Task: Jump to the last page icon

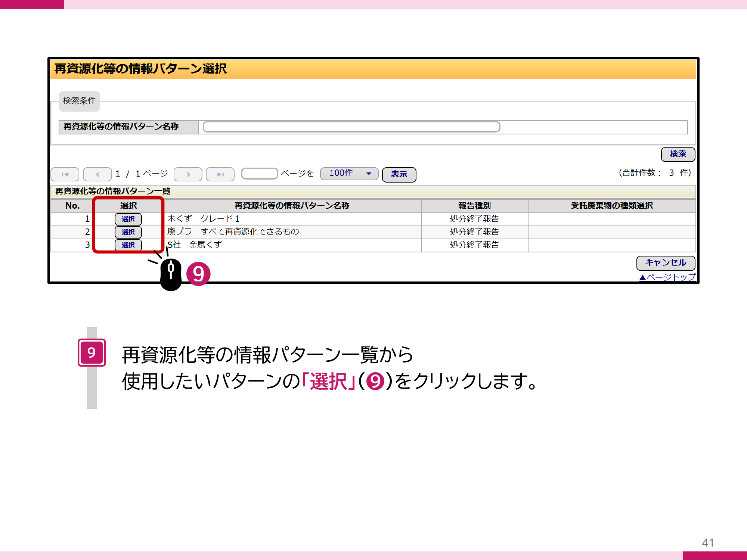Action: pos(220,174)
